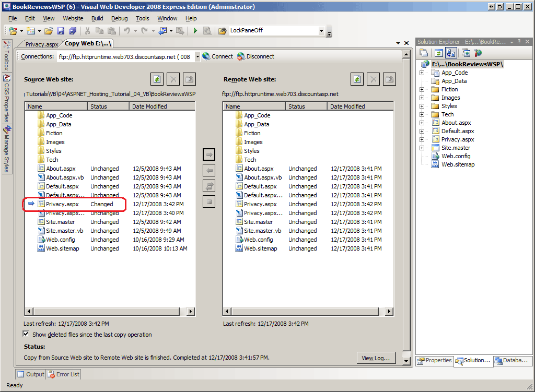Toggle Show deleted files checkbox

pos(27,334)
